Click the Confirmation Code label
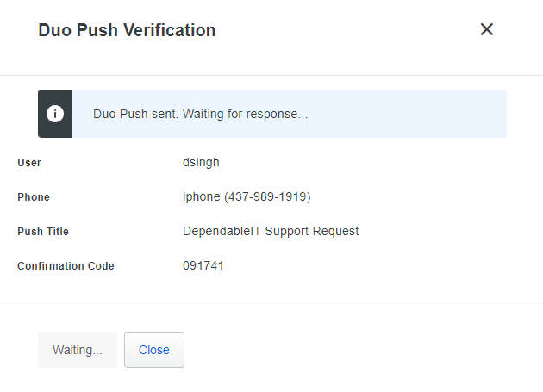543x392 pixels. (x=66, y=266)
